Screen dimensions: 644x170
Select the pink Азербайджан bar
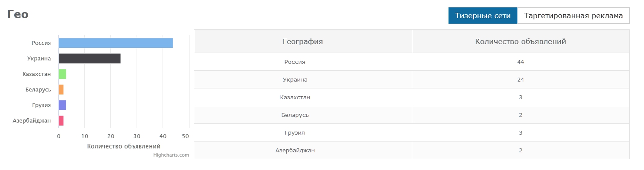(x=61, y=121)
